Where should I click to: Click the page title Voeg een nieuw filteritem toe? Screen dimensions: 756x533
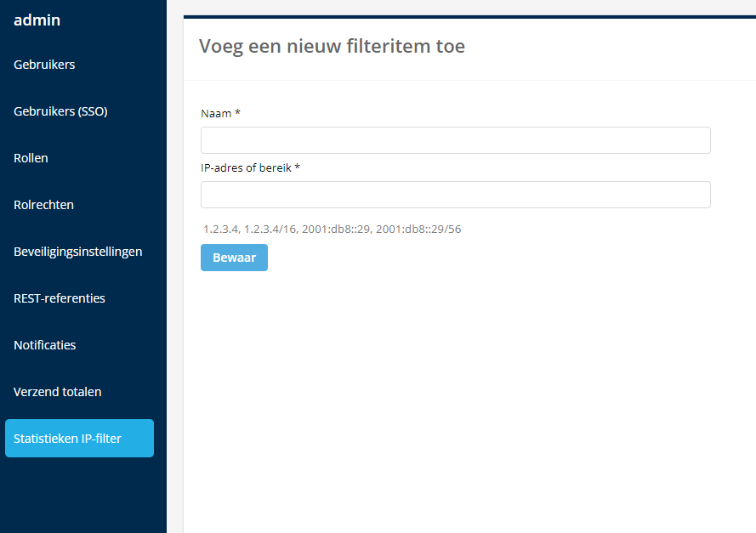tap(332, 46)
